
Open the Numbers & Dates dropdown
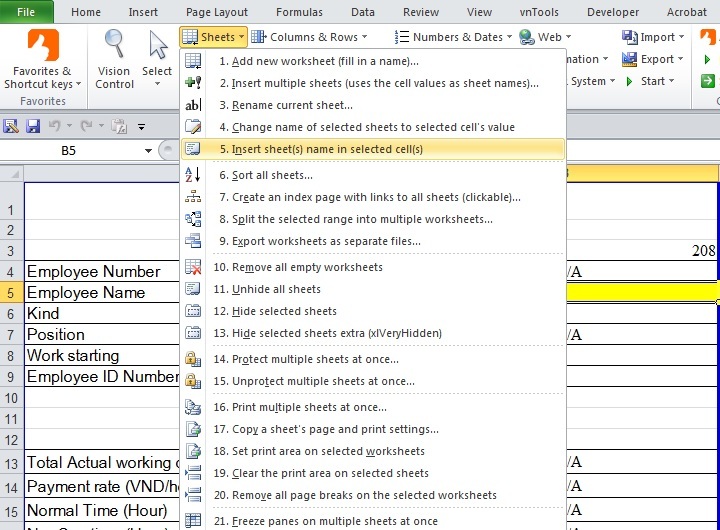point(453,37)
